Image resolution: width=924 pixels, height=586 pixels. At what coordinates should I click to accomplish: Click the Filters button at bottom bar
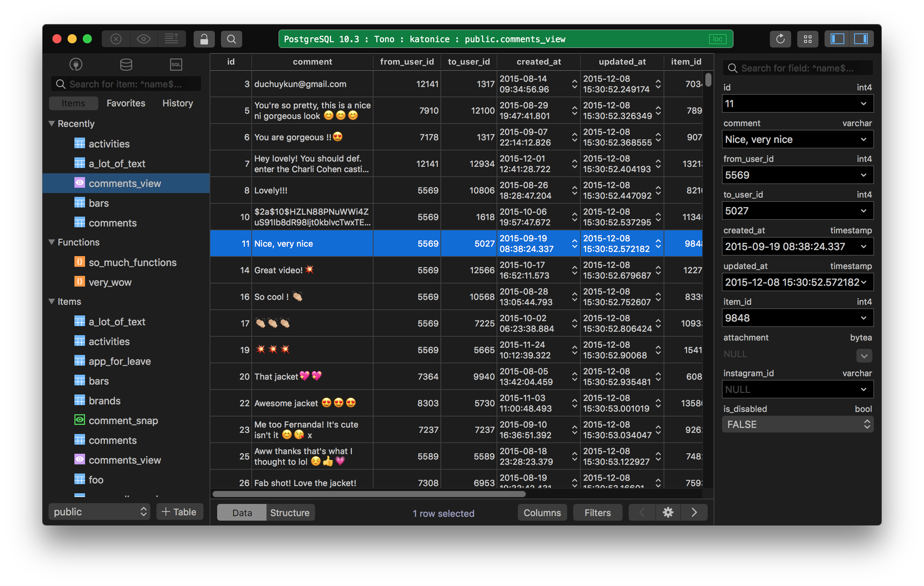pyautogui.click(x=596, y=512)
